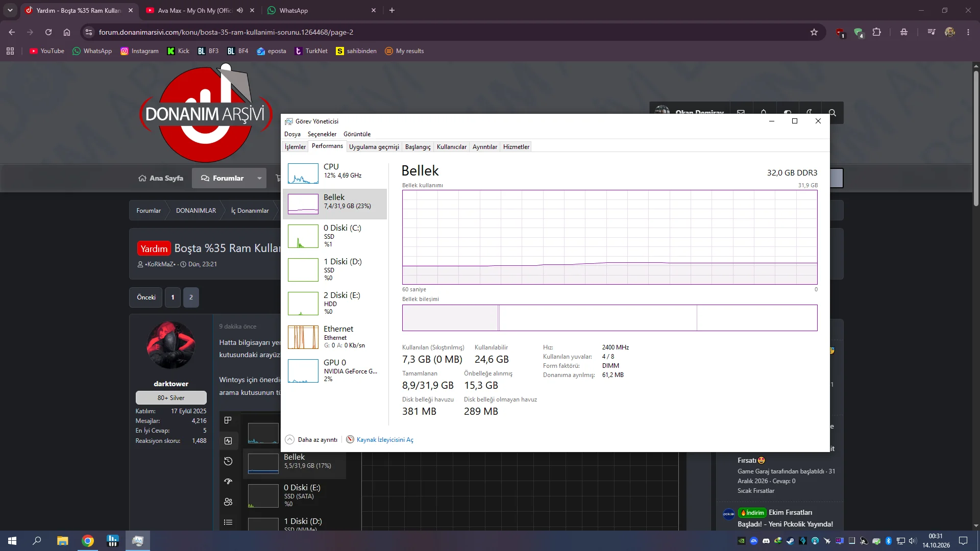Open the Başlangıç tab
980x551 pixels.
(418, 147)
